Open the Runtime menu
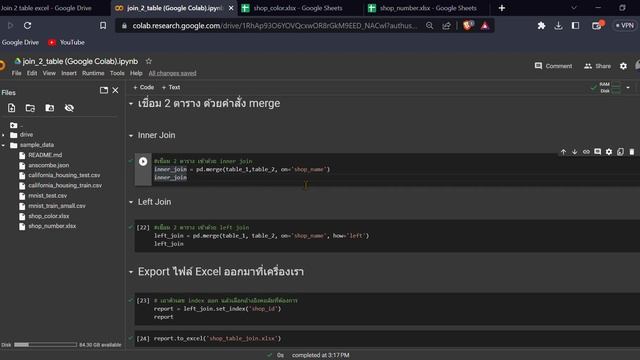The width and height of the screenshot is (640, 360). pyautogui.click(x=93, y=73)
